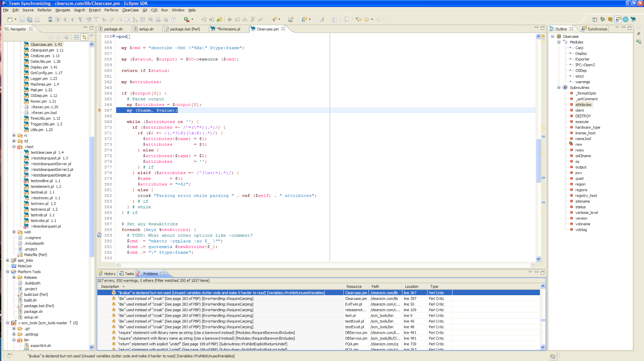
Task: Sort problems by Description column header
Action: (110, 287)
